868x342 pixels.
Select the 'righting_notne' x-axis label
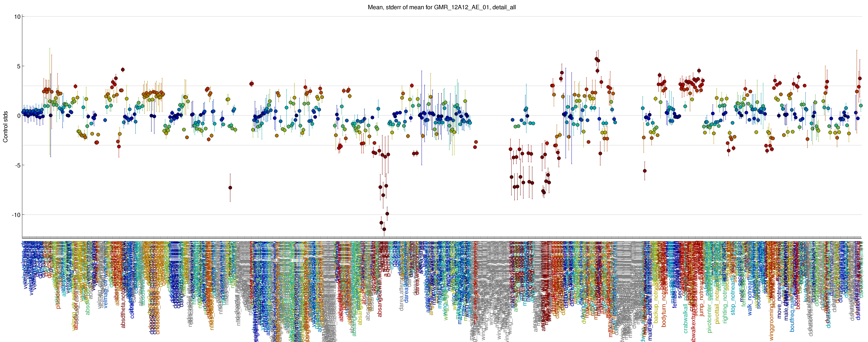(x=725, y=305)
